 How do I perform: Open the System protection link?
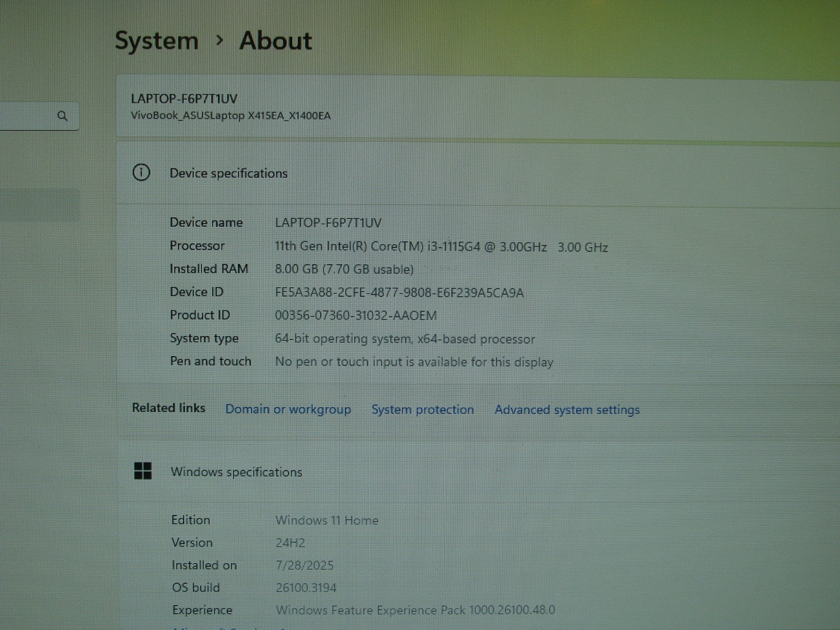coord(423,409)
